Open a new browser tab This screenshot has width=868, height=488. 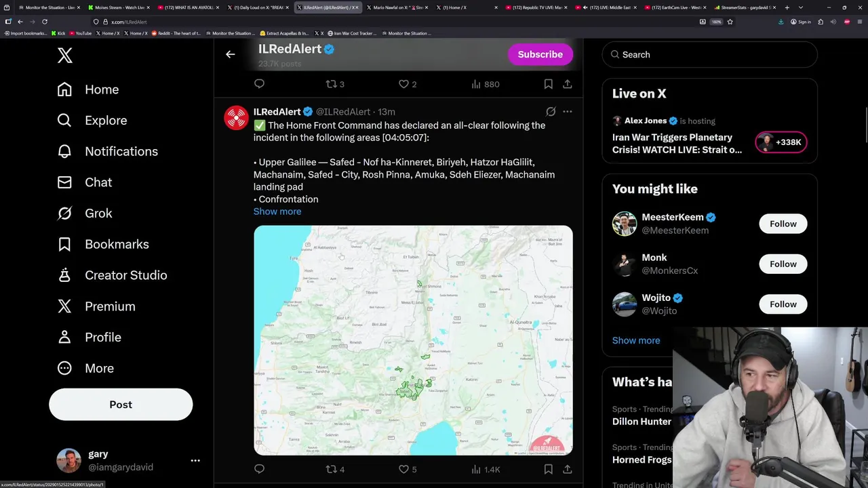coord(787,7)
